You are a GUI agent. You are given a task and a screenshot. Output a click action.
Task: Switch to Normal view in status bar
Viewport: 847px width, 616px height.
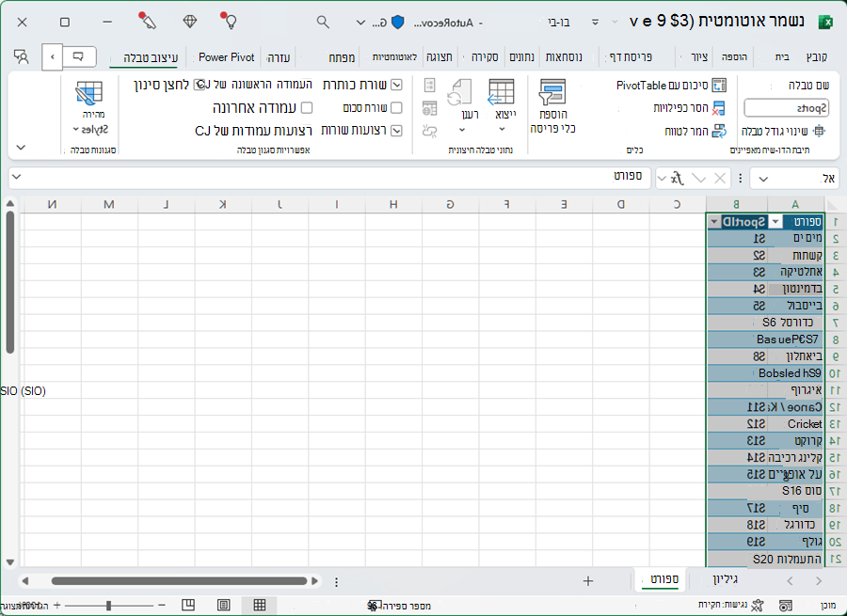click(260, 605)
